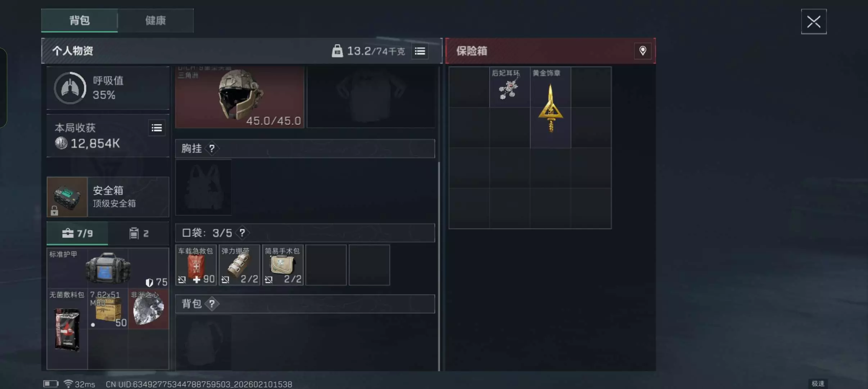This screenshot has width=868, height=389.
Task: Select the 黄金饰章 golden emblem item
Action: 550,107
